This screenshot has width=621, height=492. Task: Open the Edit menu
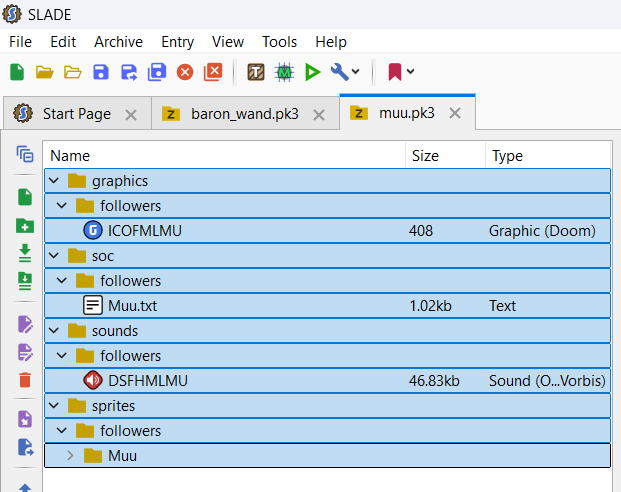pos(63,42)
